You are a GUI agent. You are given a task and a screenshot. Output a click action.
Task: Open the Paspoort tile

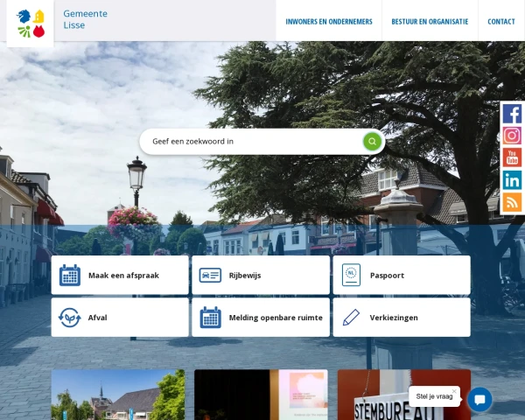click(x=402, y=275)
